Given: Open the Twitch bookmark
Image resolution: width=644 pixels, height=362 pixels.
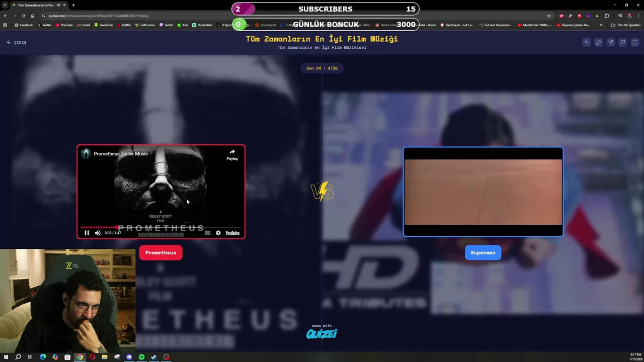Looking at the screenshot, I should tap(166, 25).
